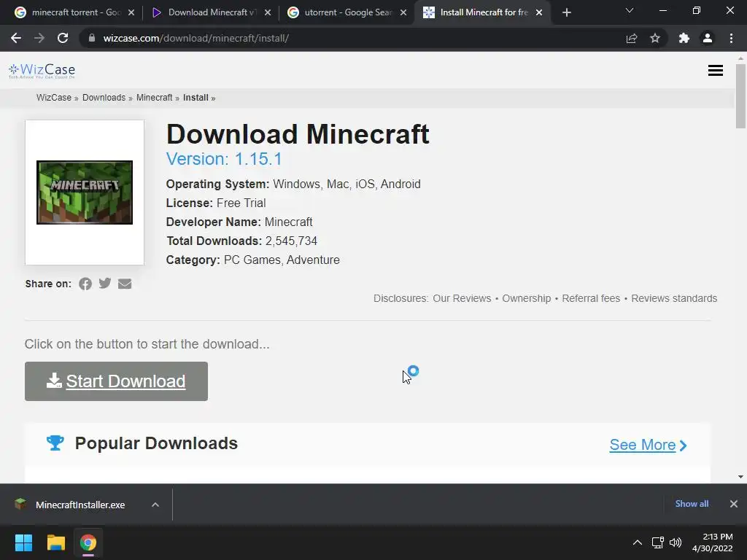Open the clock and date in taskbar

[x=713, y=542]
